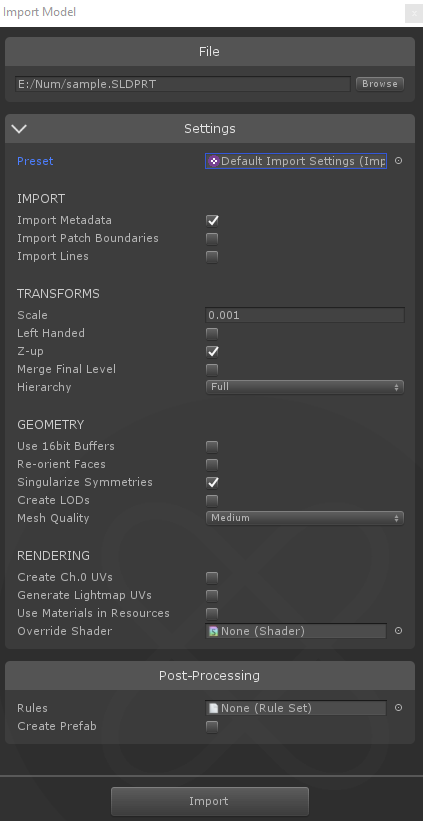
Task: Click the file path field
Action: (x=183, y=84)
